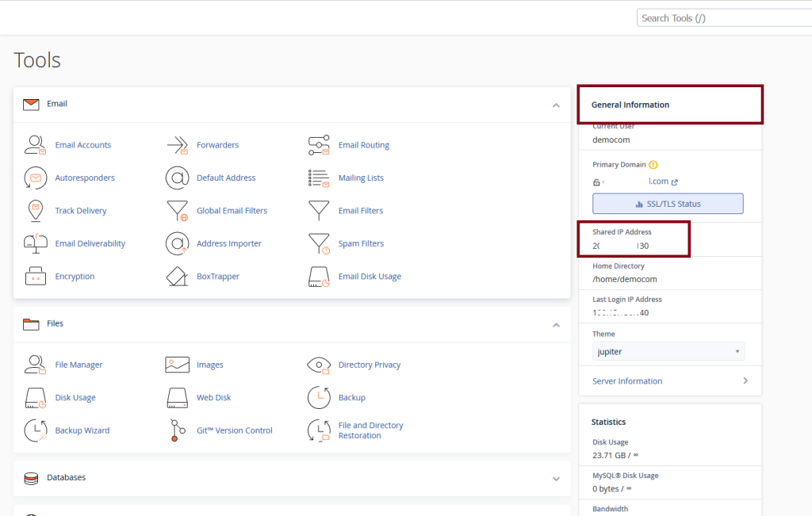The image size is (812, 516).
Task: Collapse the Email section
Action: (x=556, y=105)
